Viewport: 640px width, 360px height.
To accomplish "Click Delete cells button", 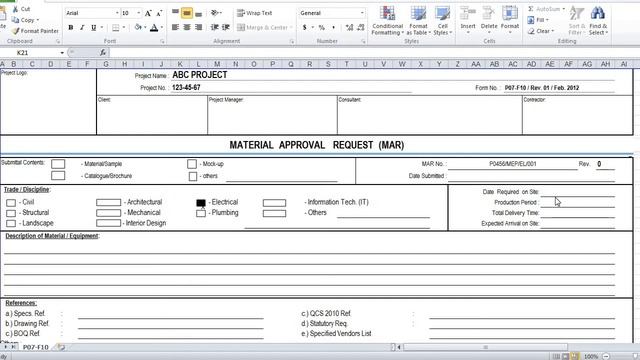I will point(489,20).
